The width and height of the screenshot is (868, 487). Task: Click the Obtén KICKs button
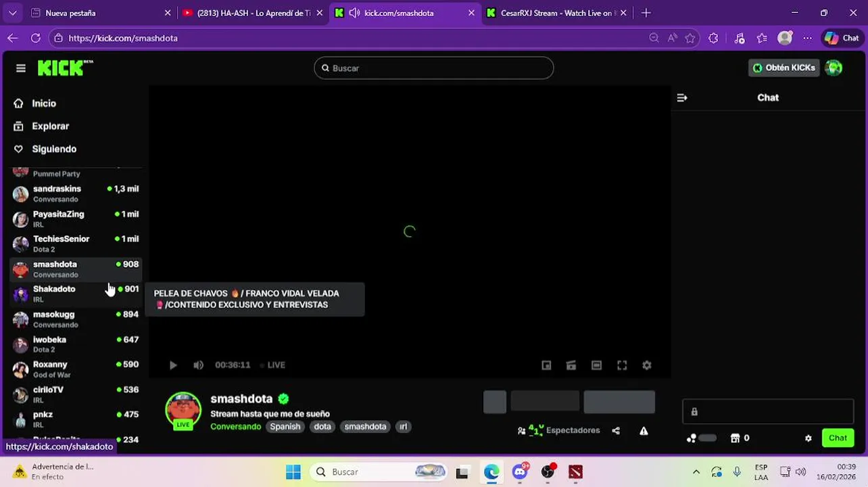pos(784,68)
